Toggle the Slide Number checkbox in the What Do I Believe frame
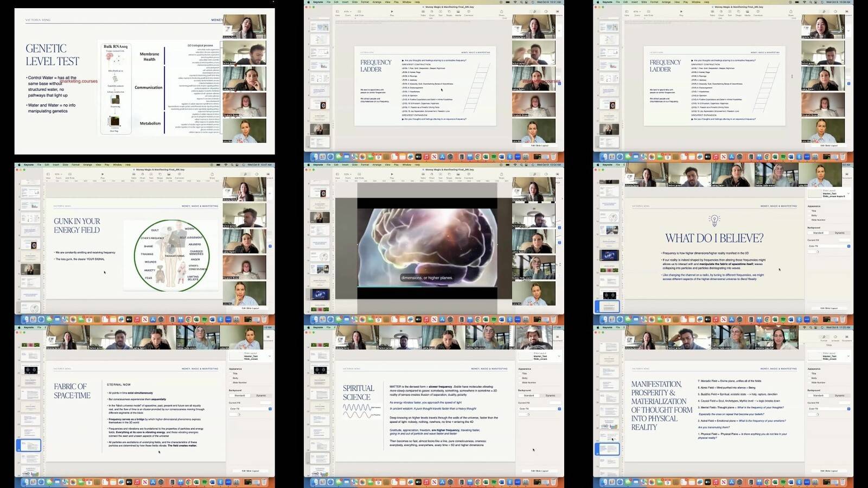 coord(809,220)
